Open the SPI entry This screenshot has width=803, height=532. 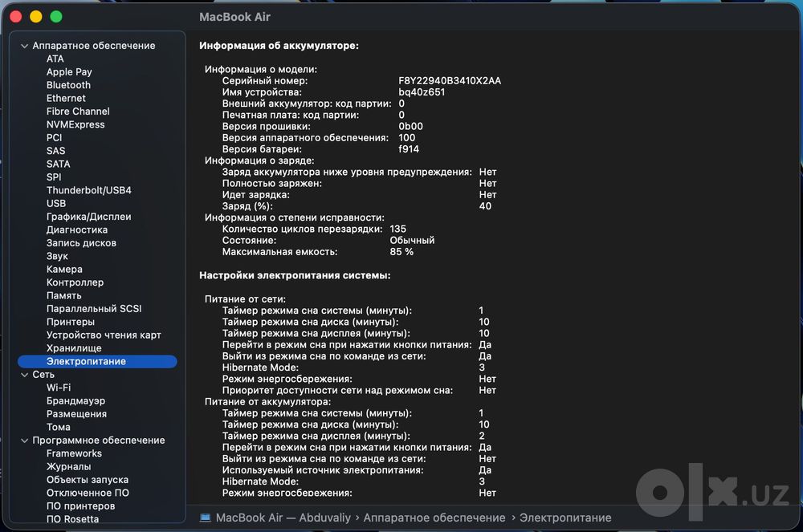coord(54,177)
